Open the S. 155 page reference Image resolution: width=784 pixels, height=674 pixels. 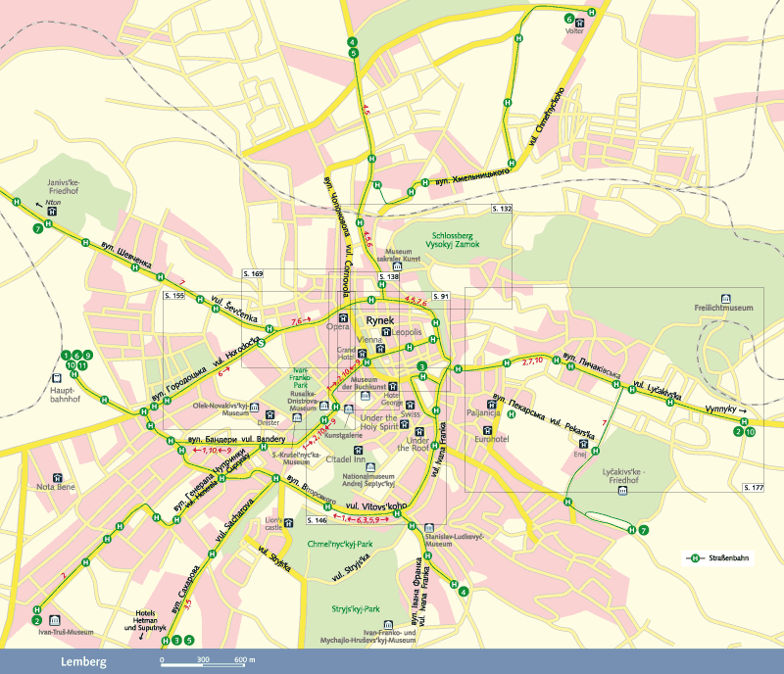[174, 296]
